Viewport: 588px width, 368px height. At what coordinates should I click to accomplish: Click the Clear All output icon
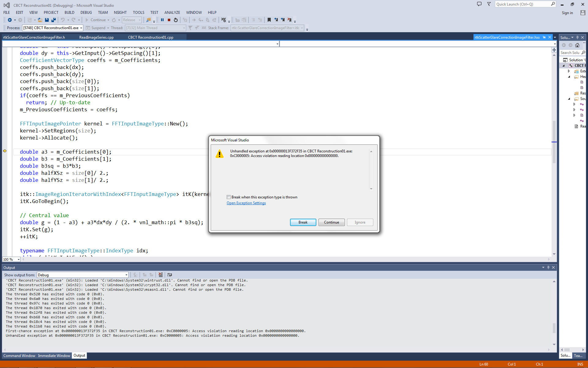click(161, 275)
